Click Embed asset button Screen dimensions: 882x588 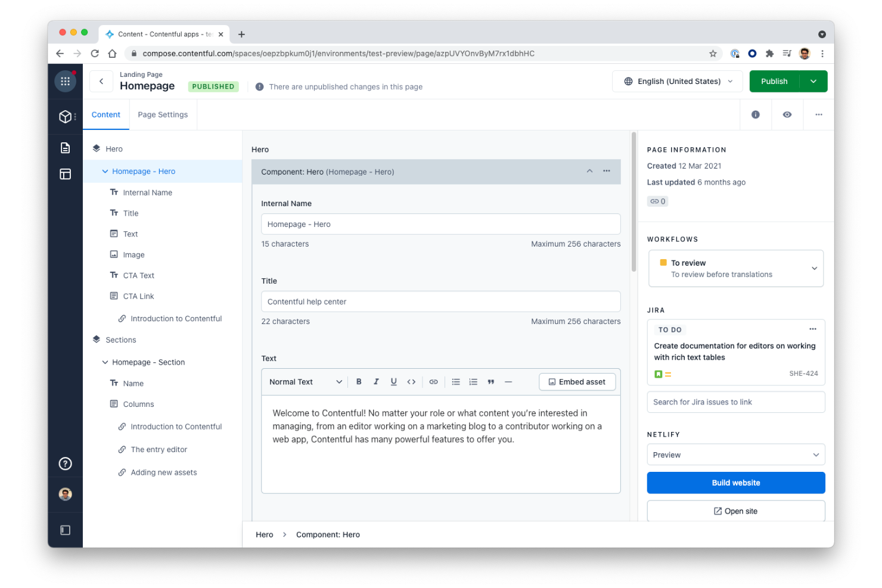[577, 382]
